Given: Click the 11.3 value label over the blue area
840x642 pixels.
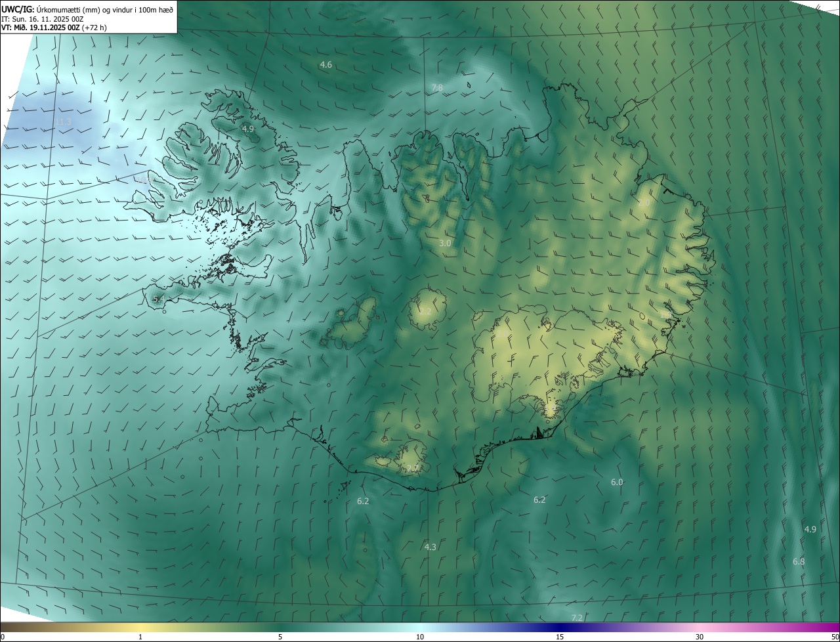Looking at the screenshot, I should pos(63,122).
